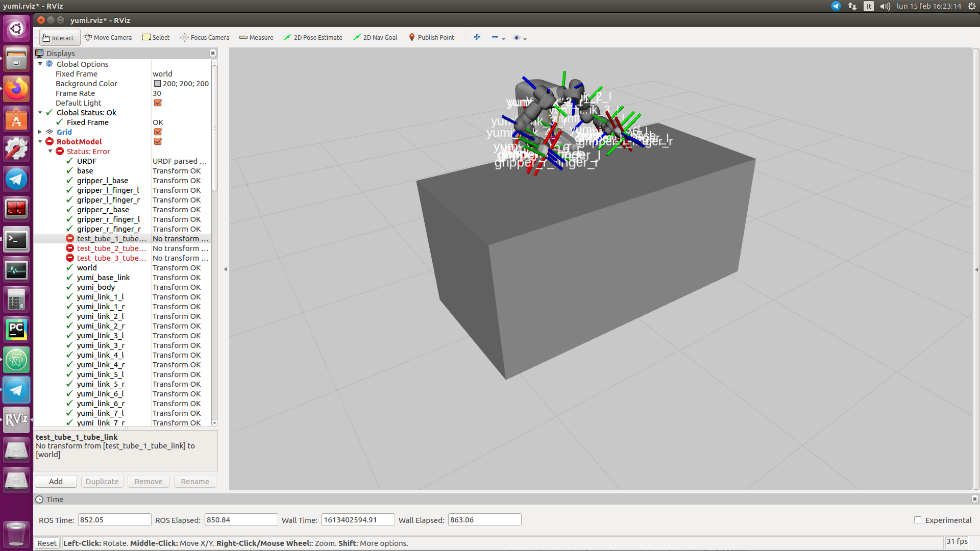Select the test_tube_2_tube error row
The height and width of the screenshot is (551, 980).
[122, 248]
